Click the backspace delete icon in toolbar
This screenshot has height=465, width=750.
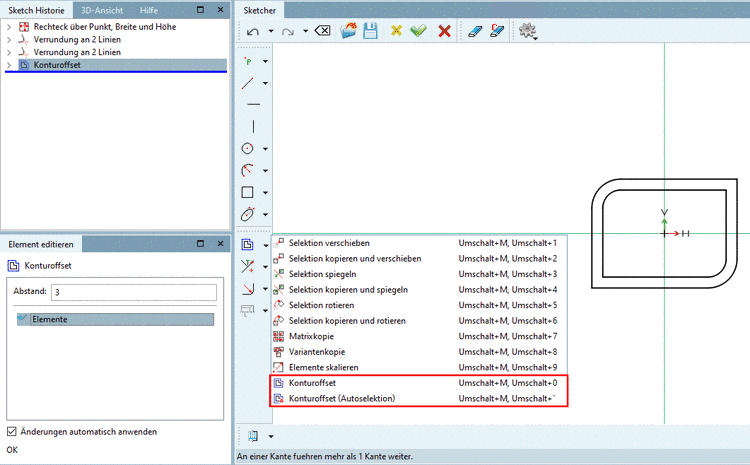[x=322, y=31]
